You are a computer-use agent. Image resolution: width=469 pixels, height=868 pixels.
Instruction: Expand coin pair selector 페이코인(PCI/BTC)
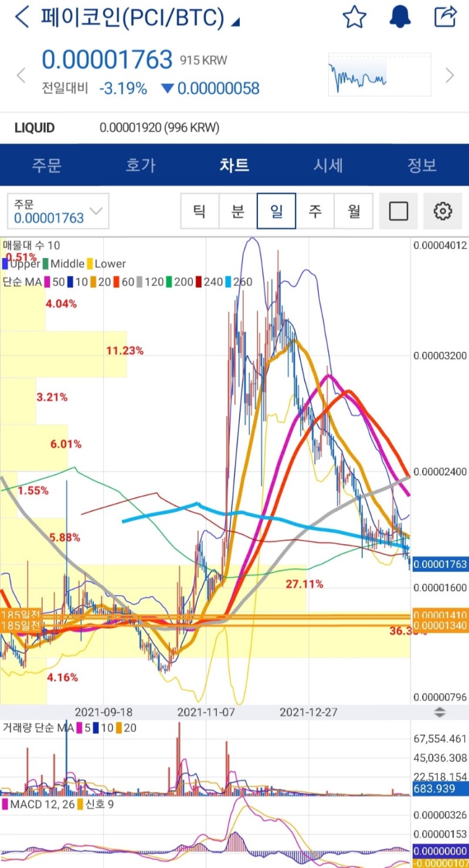(x=141, y=18)
